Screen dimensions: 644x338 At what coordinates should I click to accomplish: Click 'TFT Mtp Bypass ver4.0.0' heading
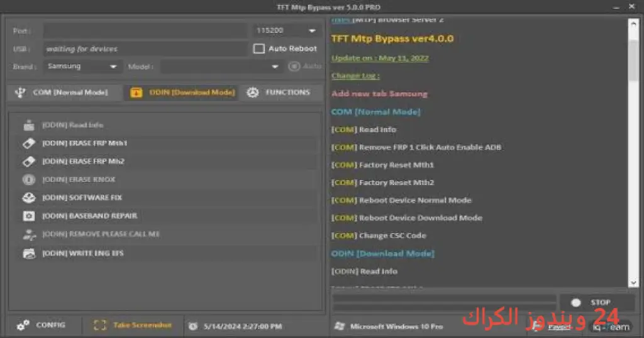(392, 39)
